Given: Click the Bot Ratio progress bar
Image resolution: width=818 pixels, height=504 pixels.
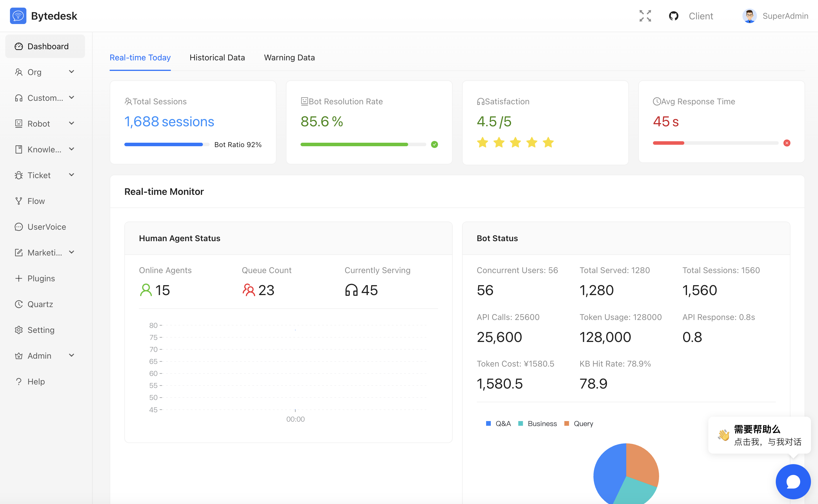Looking at the screenshot, I should click(x=167, y=144).
